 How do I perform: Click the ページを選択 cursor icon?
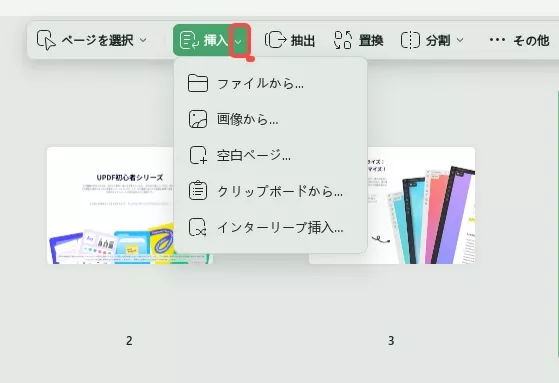tap(46, 40)
